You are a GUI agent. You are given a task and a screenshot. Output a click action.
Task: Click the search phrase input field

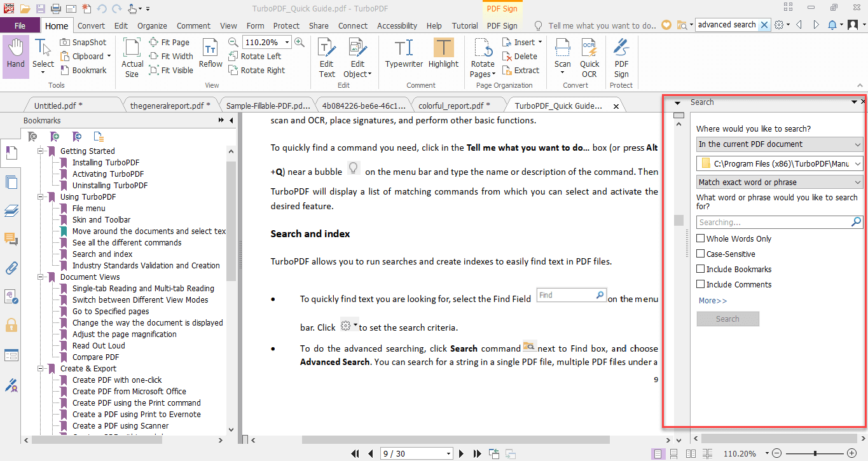click(x=773, y=223)
